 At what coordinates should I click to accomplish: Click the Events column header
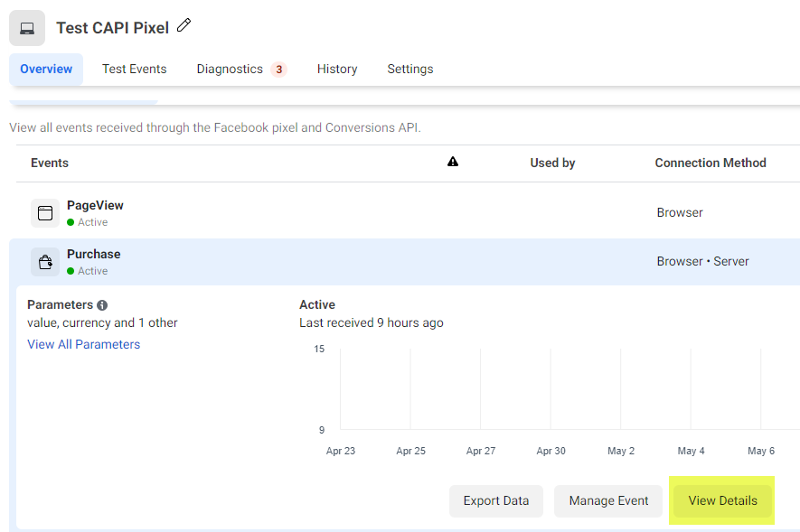[50, 163]
